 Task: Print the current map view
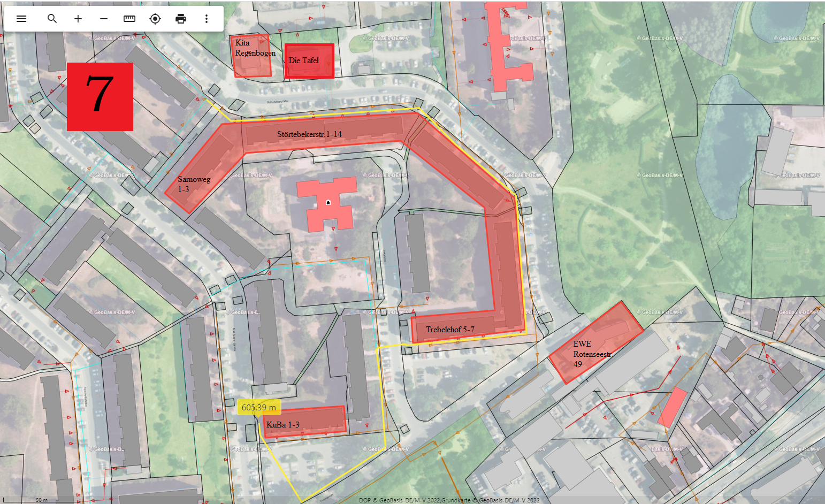click(181, 19)
